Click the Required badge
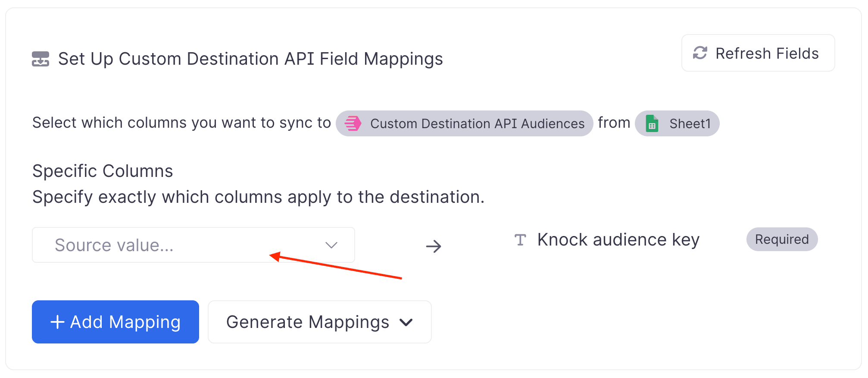Image resolution: width=868 pixels, height=378 pixels. pos(782,239)
